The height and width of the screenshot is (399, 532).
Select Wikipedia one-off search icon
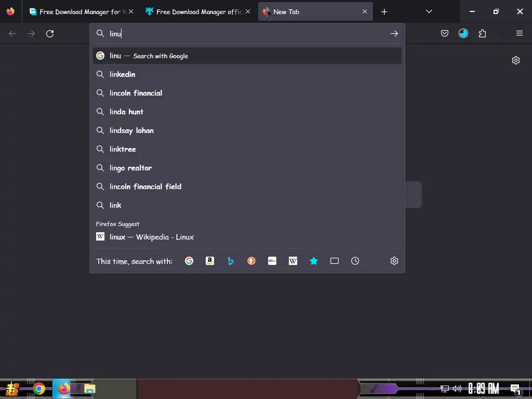coord(293,261)
